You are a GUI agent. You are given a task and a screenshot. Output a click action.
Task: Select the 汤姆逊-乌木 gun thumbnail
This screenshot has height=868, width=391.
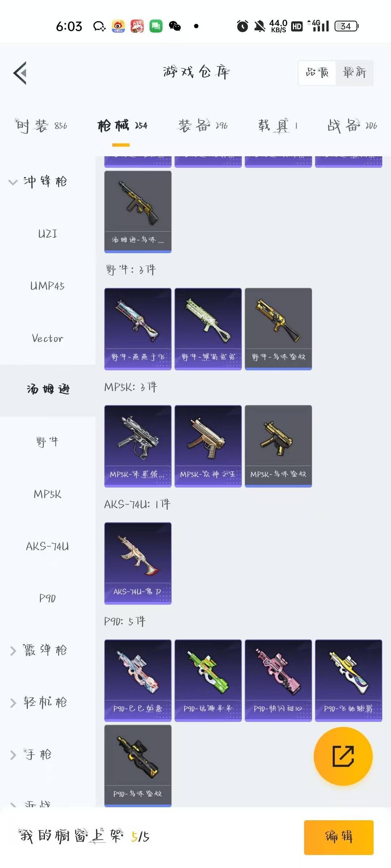[x=138, y=212]
